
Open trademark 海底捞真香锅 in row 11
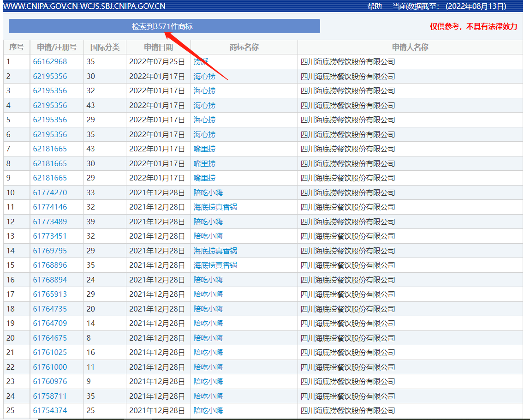tap(215, 207)
